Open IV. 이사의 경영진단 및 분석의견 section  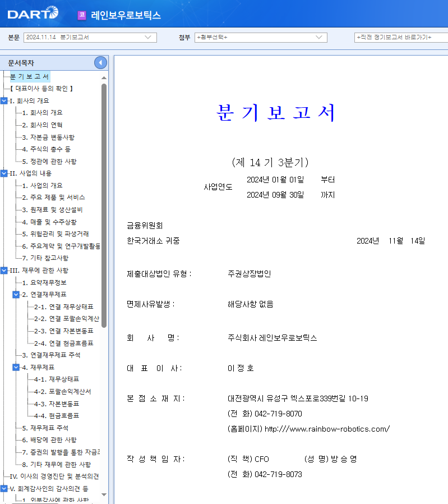click(x=54, y=476)
